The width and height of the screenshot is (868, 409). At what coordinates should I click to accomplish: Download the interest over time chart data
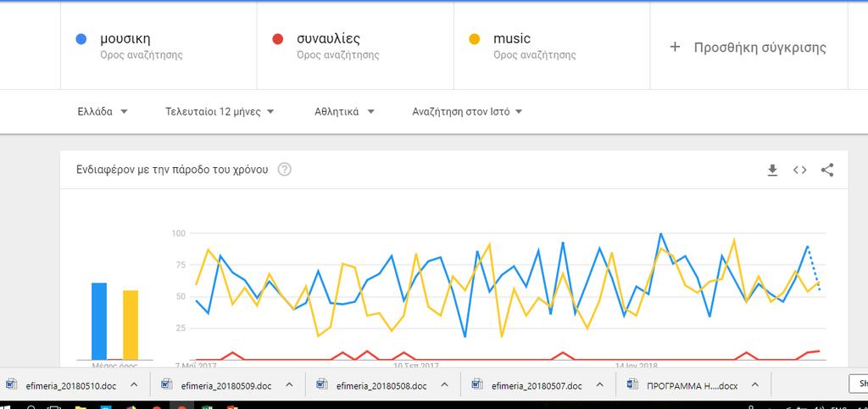(772, 171)
